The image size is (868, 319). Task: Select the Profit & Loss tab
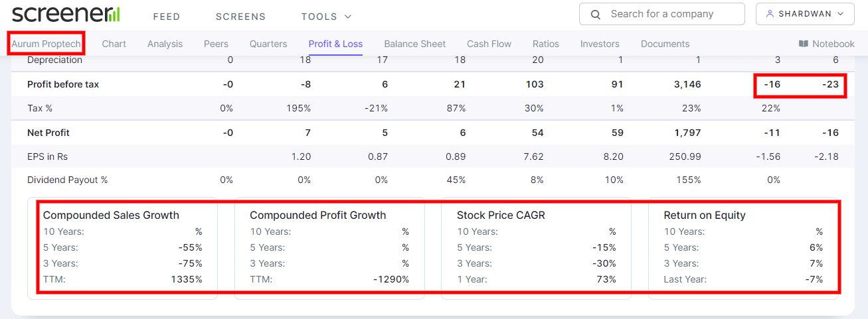coord(335,44)
